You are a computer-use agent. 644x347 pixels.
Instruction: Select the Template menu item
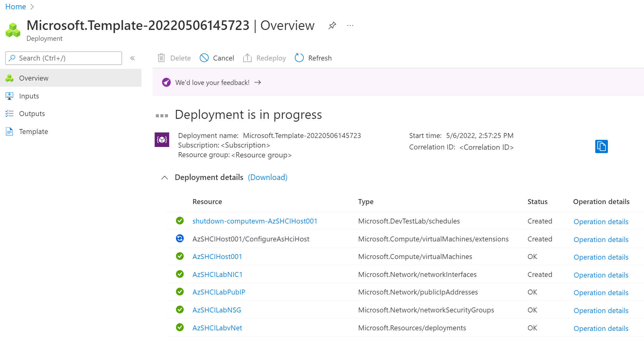33,132
